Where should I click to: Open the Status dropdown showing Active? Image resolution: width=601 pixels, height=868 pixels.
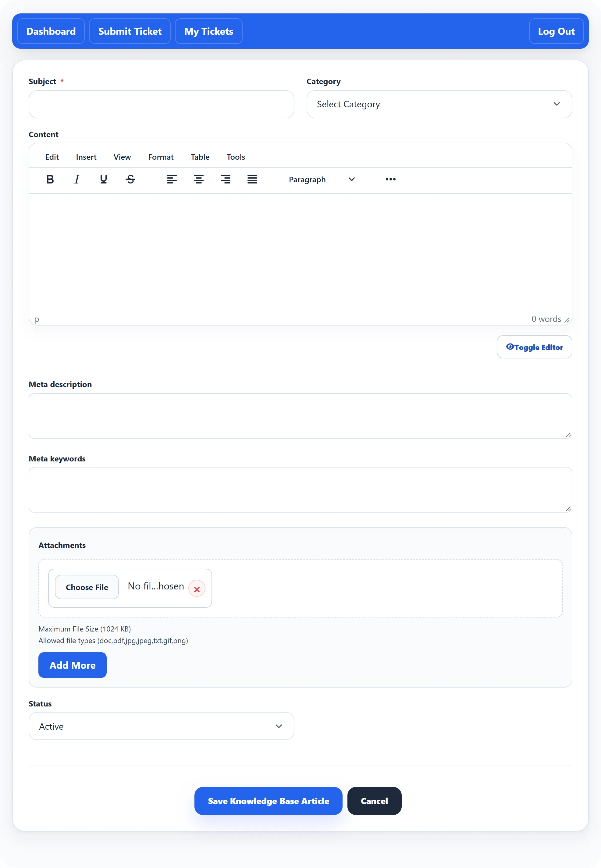click(x=161, y=726)
